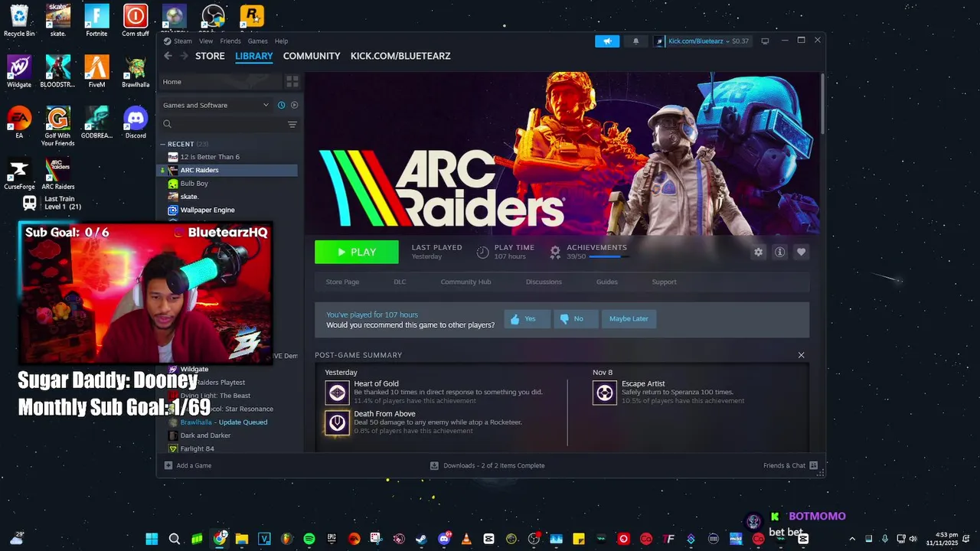Add ARC Raiders to favorites heart

point(801,252)
